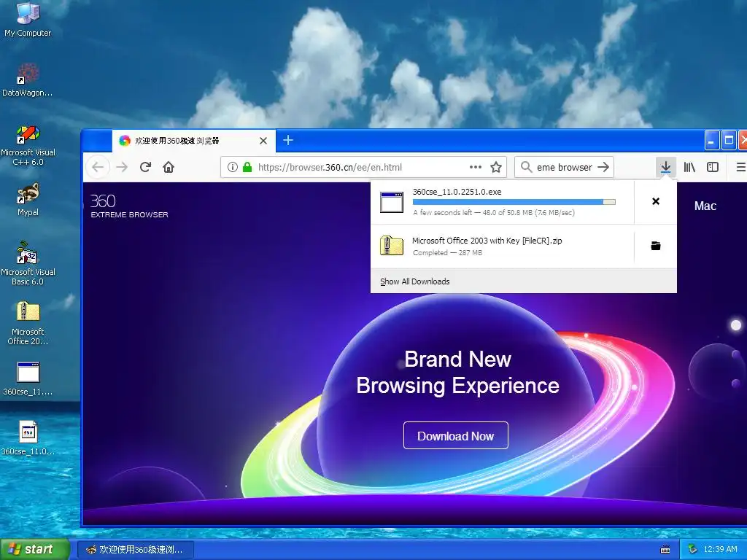This screenshot has width=747, height=560.
Task: Click 360cse_11.0.2251.0.exe download entry
Action: point(502,202)
